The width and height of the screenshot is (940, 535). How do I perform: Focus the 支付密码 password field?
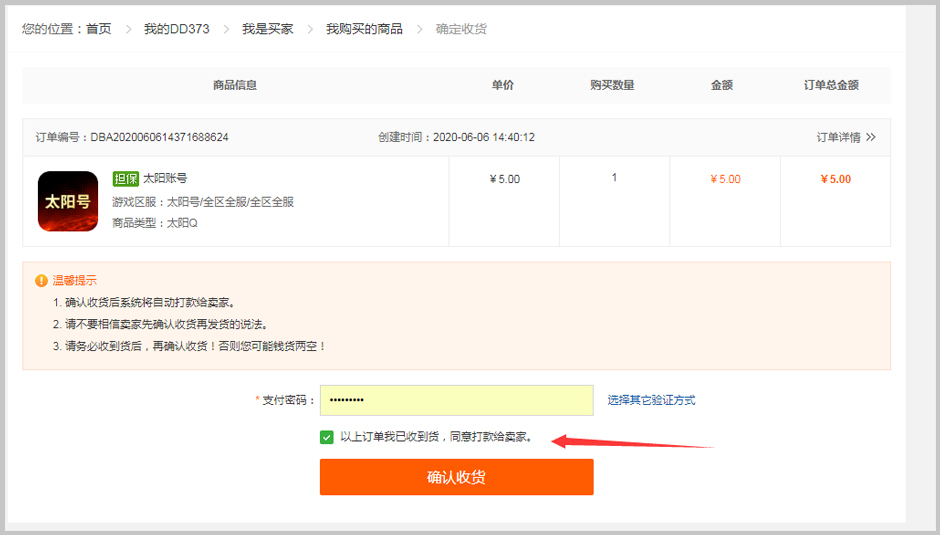coord(457,400)
